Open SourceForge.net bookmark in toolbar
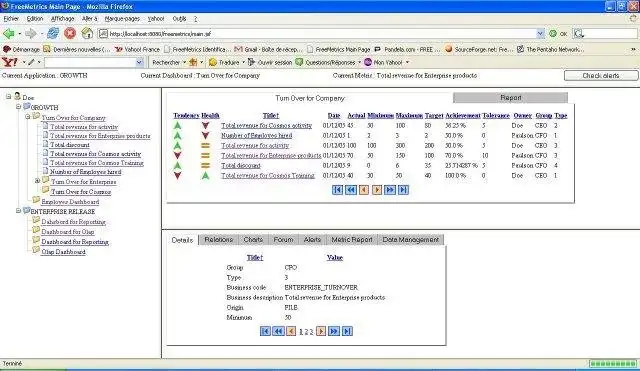Viewport: 640px width, 371px height. [478, 49]
